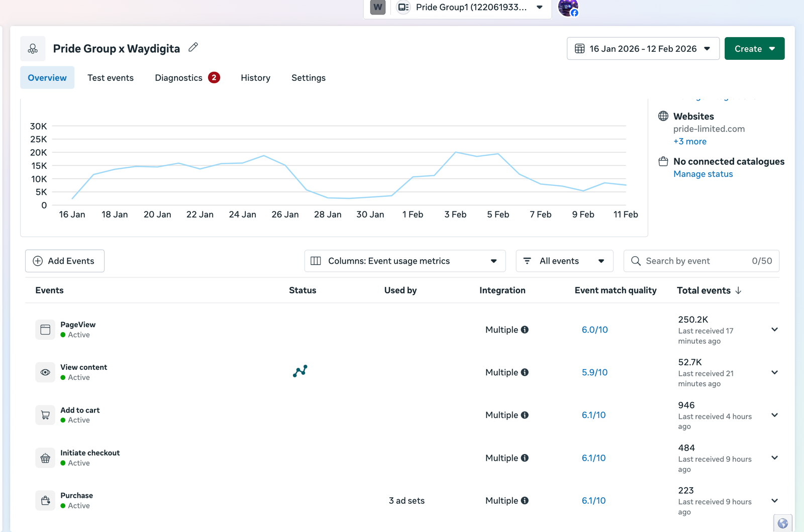Screen dimensions: 804x532
Task: Switch to the Test events tab
Action: (x=111, y=78)
